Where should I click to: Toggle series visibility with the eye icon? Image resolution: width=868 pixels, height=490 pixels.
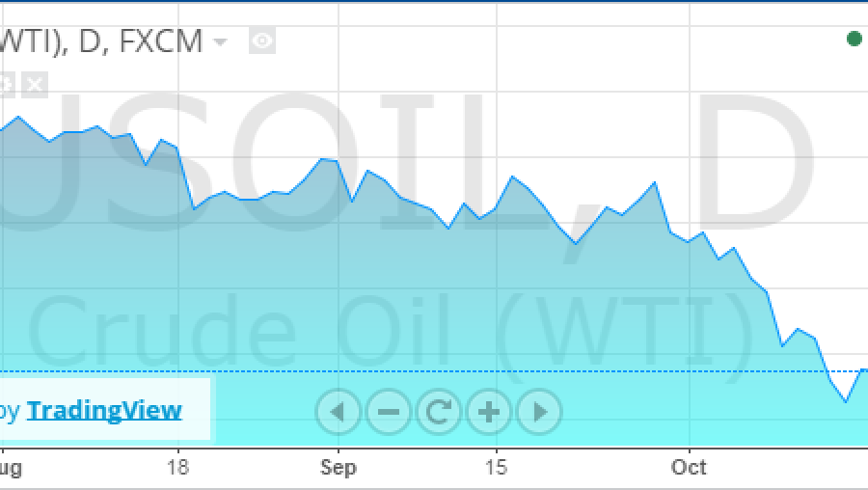click(x=261, y=41)
